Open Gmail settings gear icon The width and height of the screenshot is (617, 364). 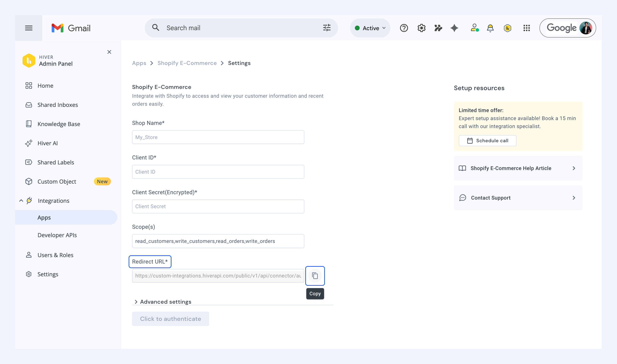coord(421,28)
